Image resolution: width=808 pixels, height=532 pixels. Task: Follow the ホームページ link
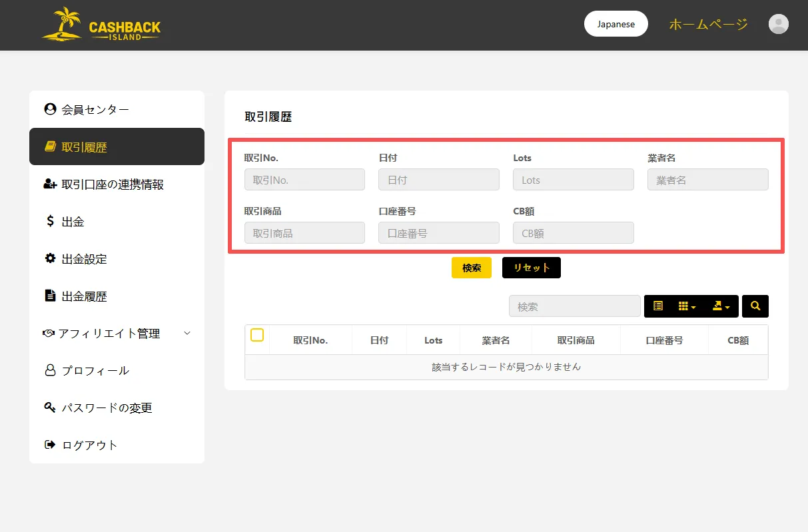708,25
